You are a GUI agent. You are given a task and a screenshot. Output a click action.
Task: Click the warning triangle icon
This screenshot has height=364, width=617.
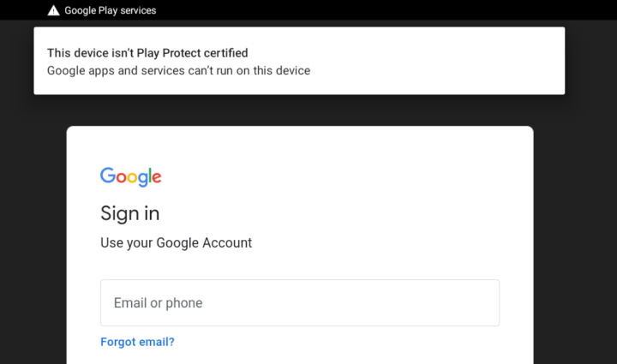(53, 10)
